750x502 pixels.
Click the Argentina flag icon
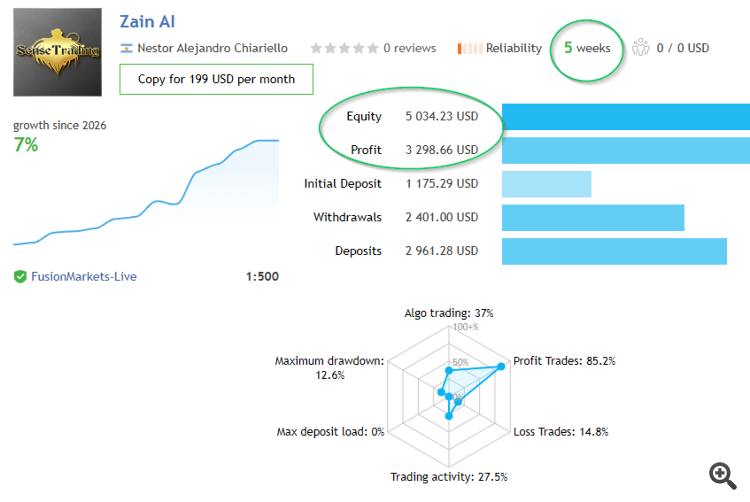click(x=126, y=48)
